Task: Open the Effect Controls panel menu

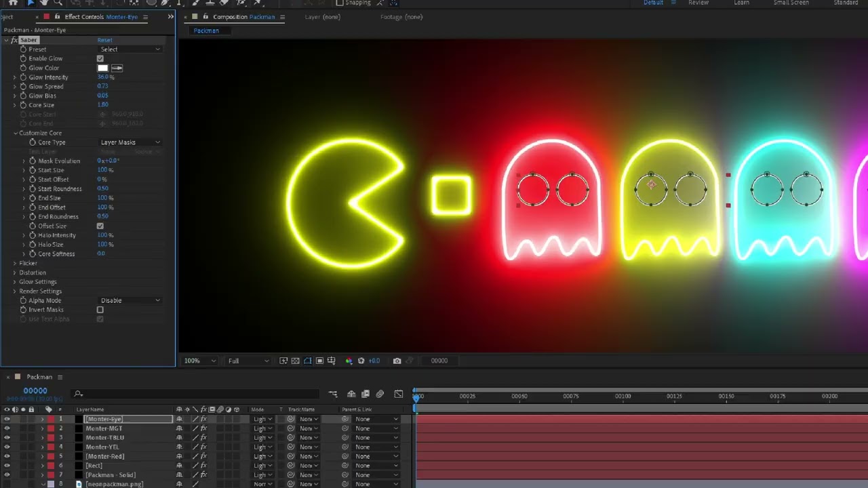Action: [x=145, y=17]
